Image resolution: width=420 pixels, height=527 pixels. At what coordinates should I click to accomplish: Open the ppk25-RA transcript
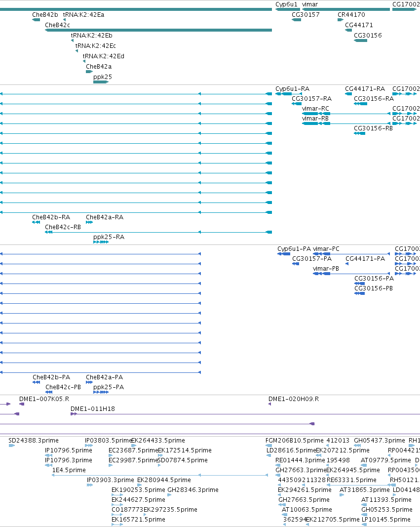[101, 242]
